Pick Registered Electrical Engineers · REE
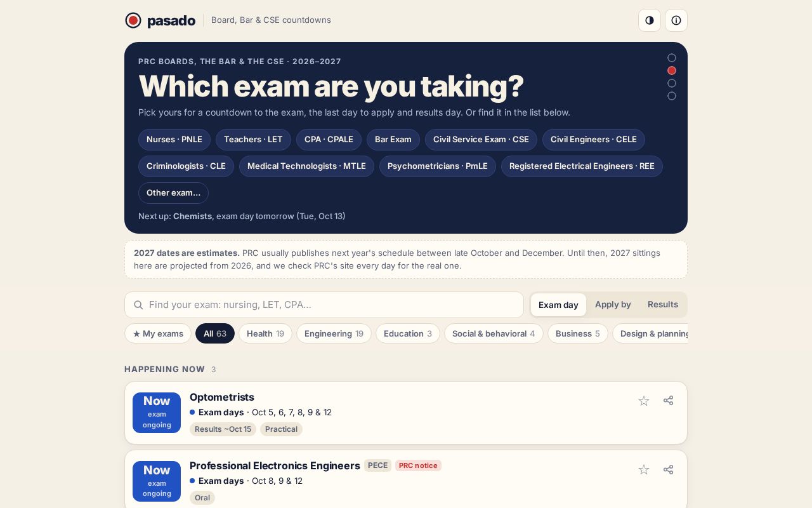Screen dimensions: 812x508 pyautogui.click(x=582, y=166)
